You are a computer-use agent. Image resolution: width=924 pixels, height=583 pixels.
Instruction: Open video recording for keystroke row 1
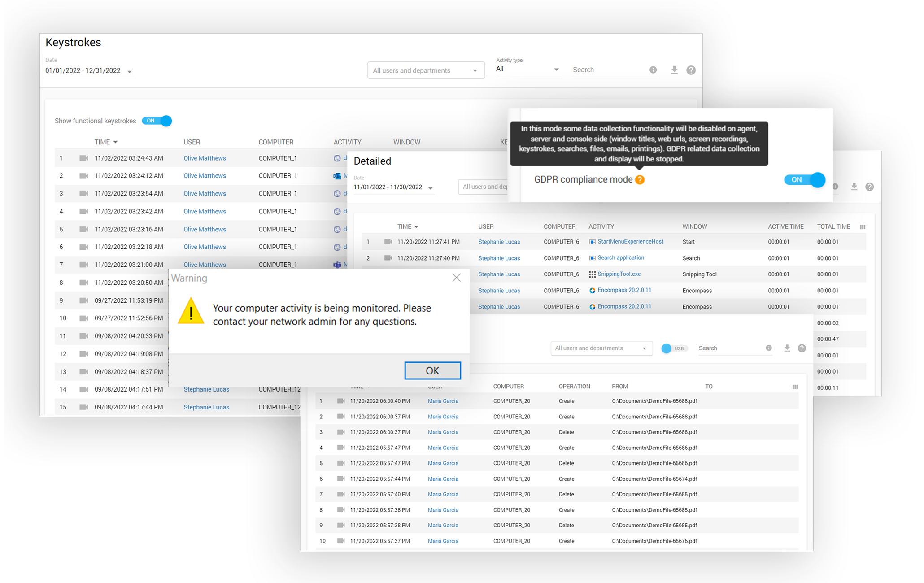(83, 158)
